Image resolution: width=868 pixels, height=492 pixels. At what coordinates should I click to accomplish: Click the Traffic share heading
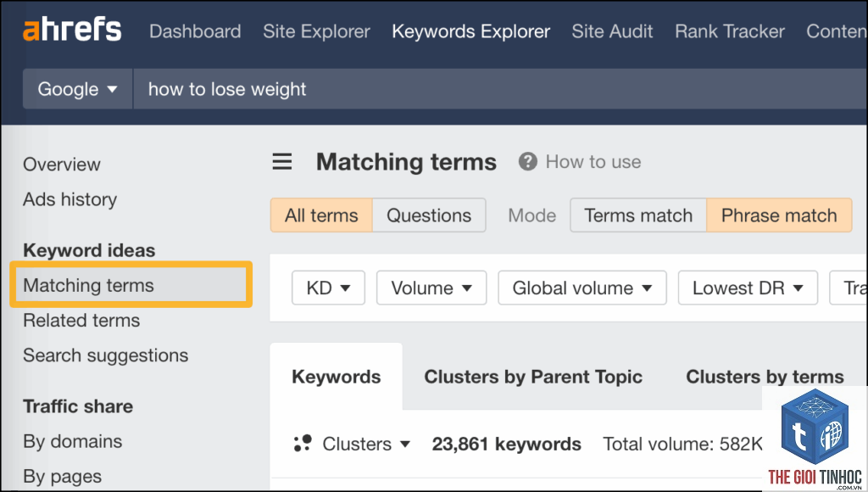77,406
